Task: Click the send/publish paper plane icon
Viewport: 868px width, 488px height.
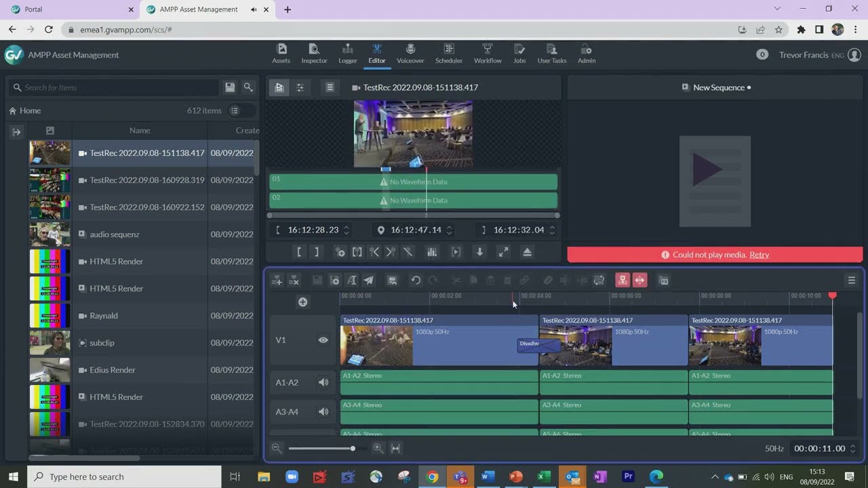Action: tap(368, 280)
